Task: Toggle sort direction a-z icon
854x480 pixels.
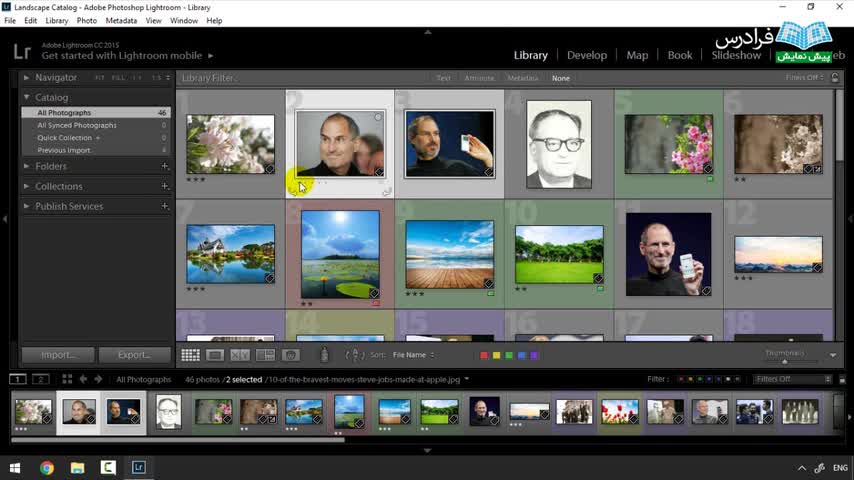Action: click(355, 355)
